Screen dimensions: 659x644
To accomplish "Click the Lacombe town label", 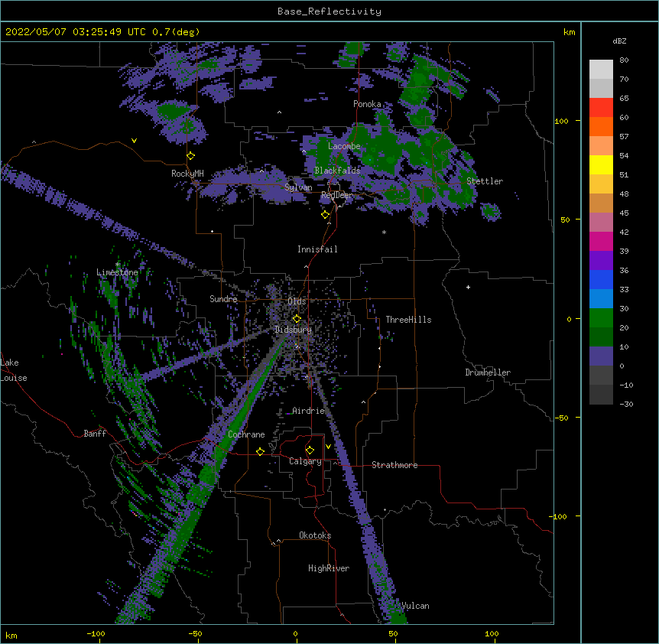I will (344, 146).
